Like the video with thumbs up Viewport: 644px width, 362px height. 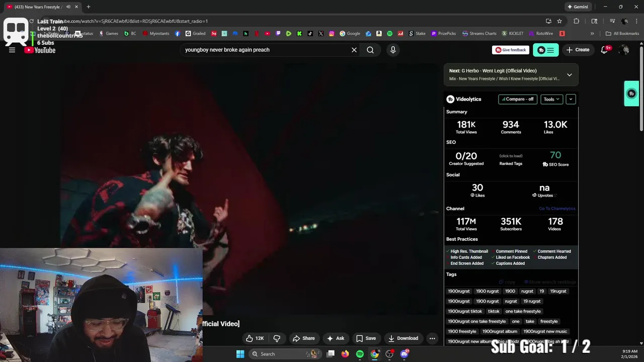(x=255, y=338)
